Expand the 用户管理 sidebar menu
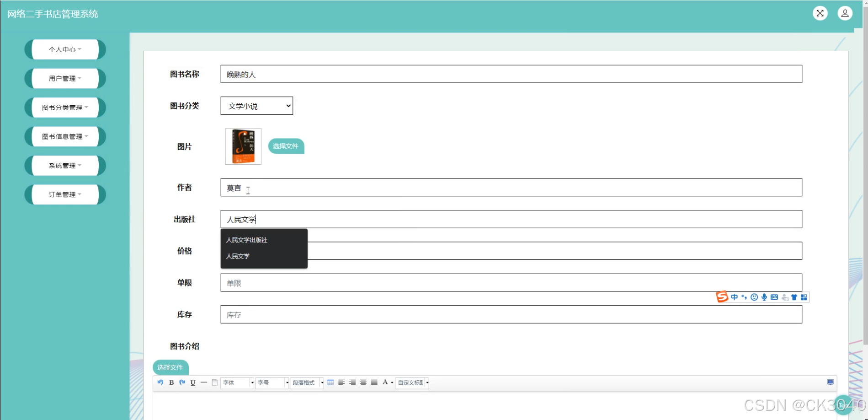The image size is (868, 420). coord(65,78)
